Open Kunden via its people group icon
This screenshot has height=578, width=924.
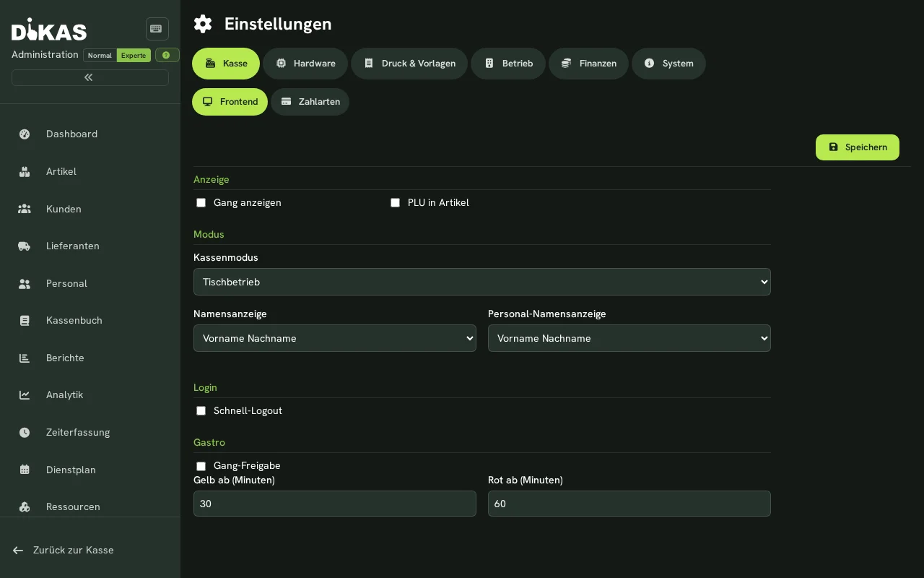pos(25,209)
